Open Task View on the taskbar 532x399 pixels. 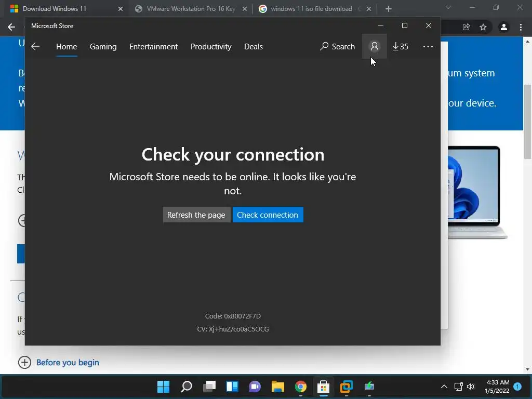coord(209,387)
